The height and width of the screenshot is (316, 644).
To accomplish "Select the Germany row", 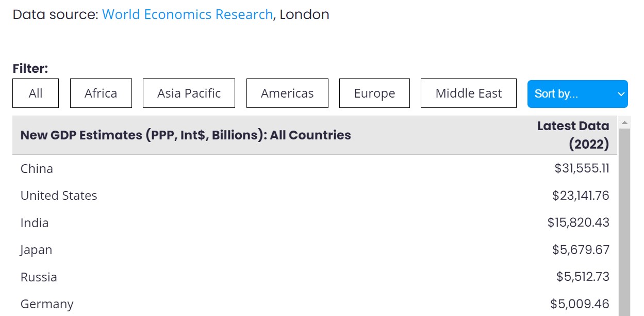I will point(315,304).
